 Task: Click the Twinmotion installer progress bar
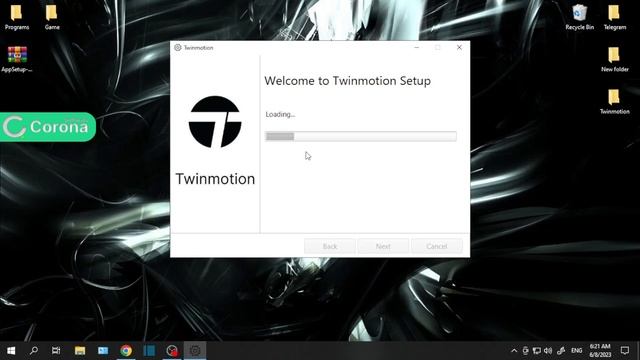point(361,136)
